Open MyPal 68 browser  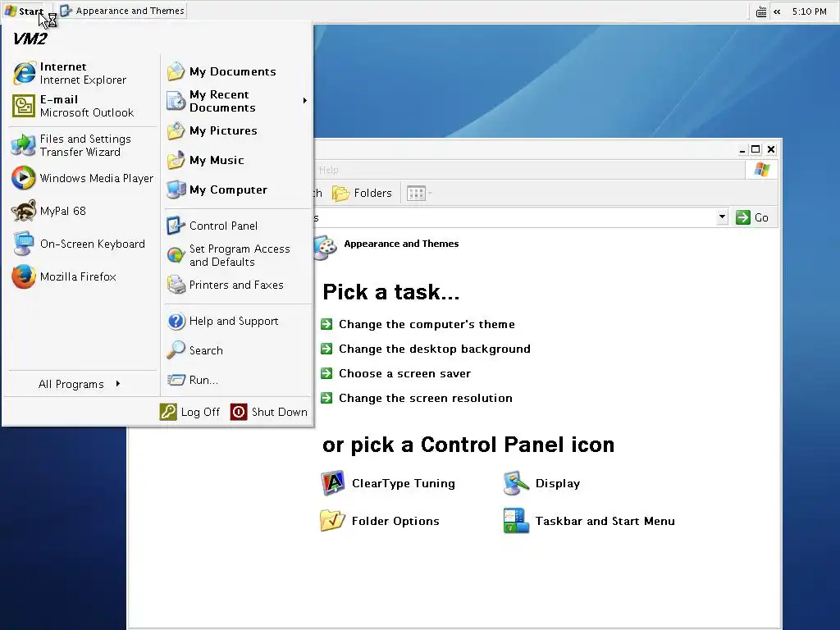83,211
